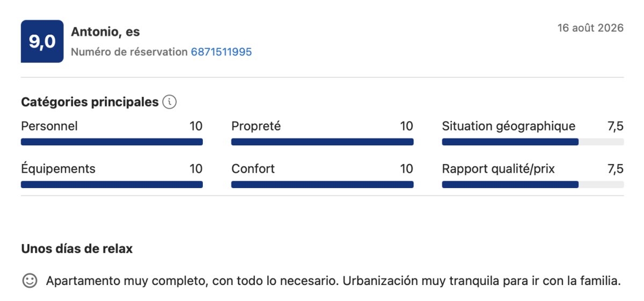Screen dimensions: 644x301
Task: Click the Rapport qualité/prix label
Action: pyautogui.click(x=499, y=169)
